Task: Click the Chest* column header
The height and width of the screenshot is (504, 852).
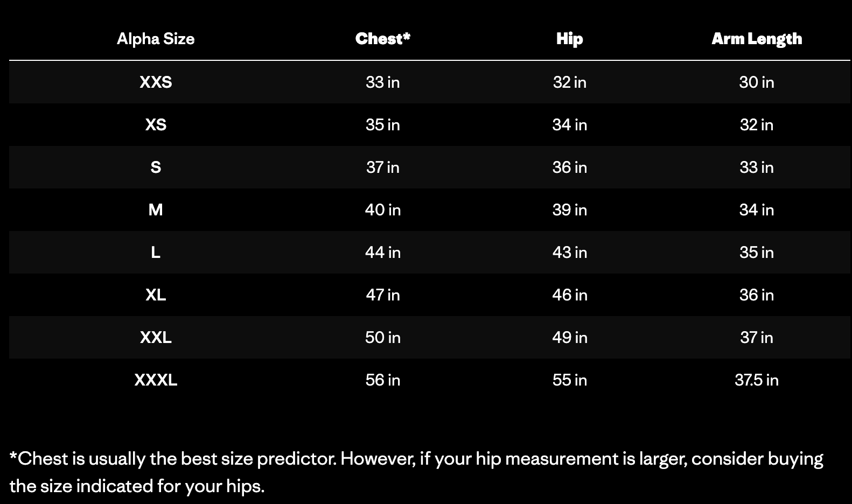Action: 382,39
